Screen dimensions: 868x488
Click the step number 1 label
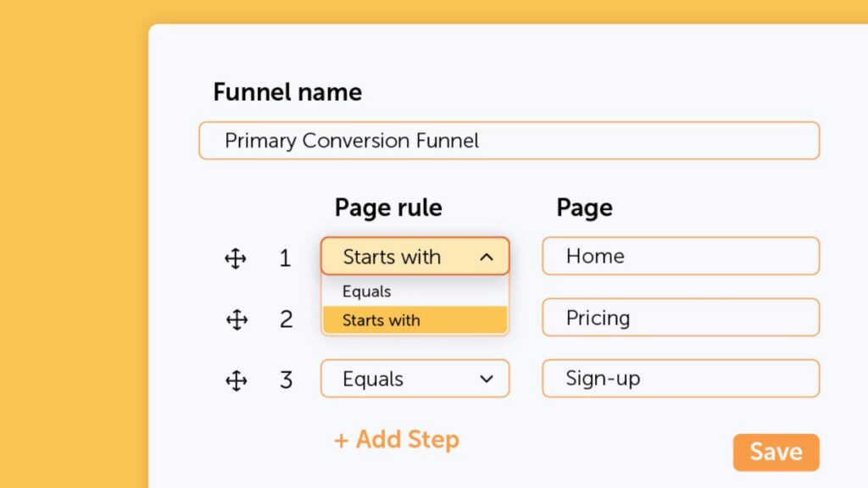(x=285, y=258)
